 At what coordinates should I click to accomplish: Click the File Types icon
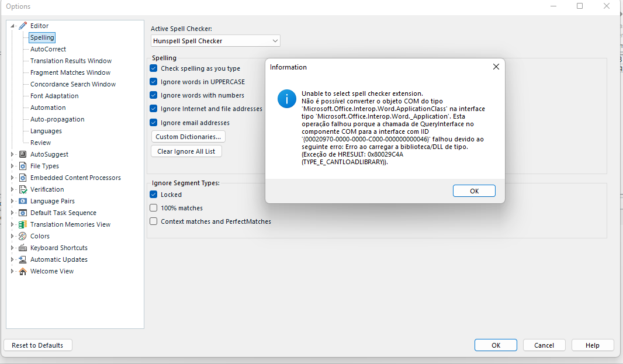(x=23, y=166)
